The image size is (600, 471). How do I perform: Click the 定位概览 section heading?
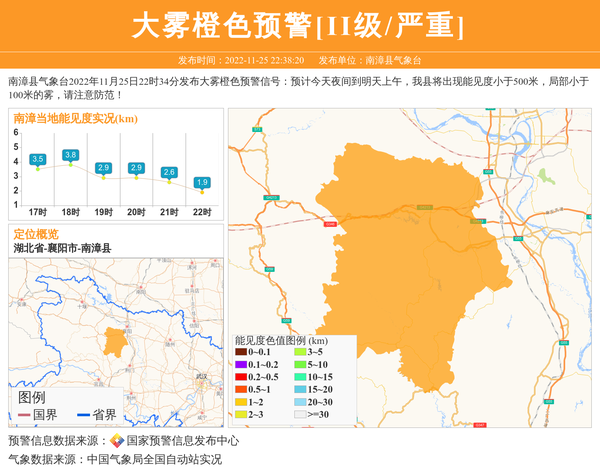(x=36, y=233)
